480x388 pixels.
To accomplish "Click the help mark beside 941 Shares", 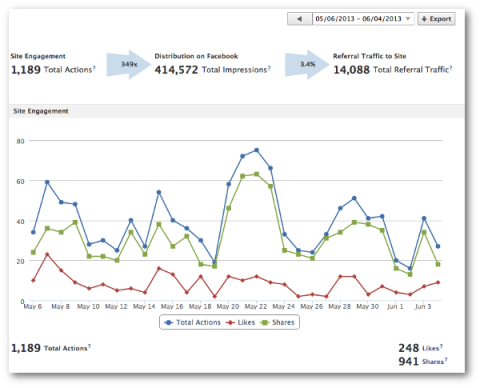I will coord(446,360).
